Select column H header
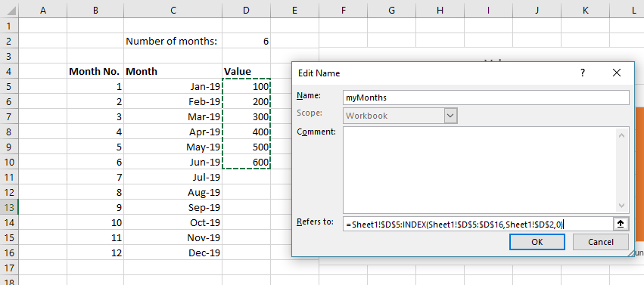This screenshot has height=285, width=644. pos(440,11)
